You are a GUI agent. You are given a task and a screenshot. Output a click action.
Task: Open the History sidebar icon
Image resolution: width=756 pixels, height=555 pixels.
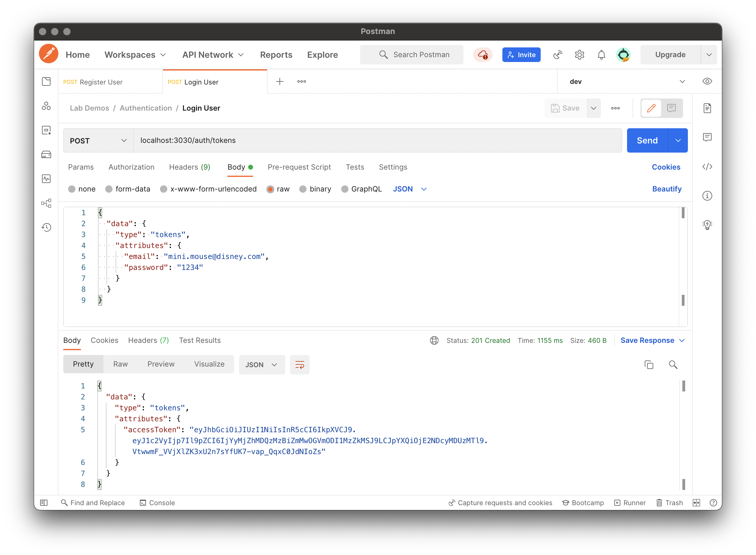47,227
